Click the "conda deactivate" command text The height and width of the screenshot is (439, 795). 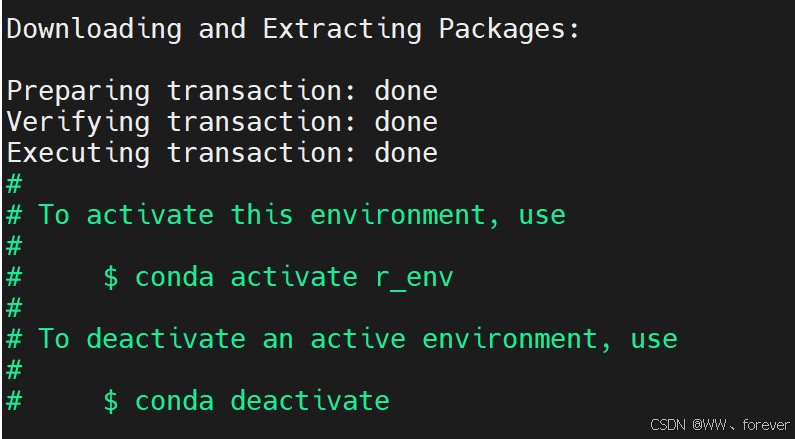(262, 401)
